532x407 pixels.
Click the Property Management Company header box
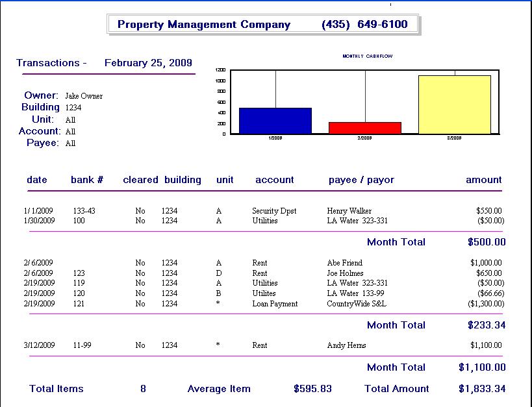pyautogui.click(x=262, y=25)
